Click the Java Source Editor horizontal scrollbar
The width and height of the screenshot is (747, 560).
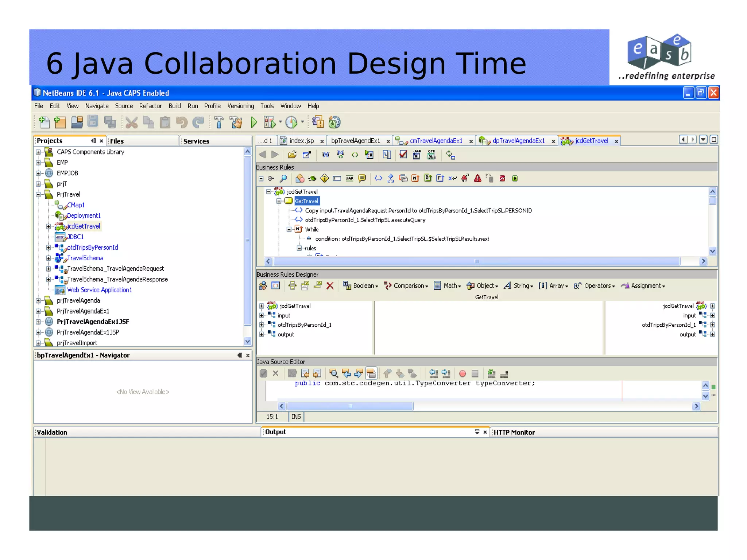point(350,406)
